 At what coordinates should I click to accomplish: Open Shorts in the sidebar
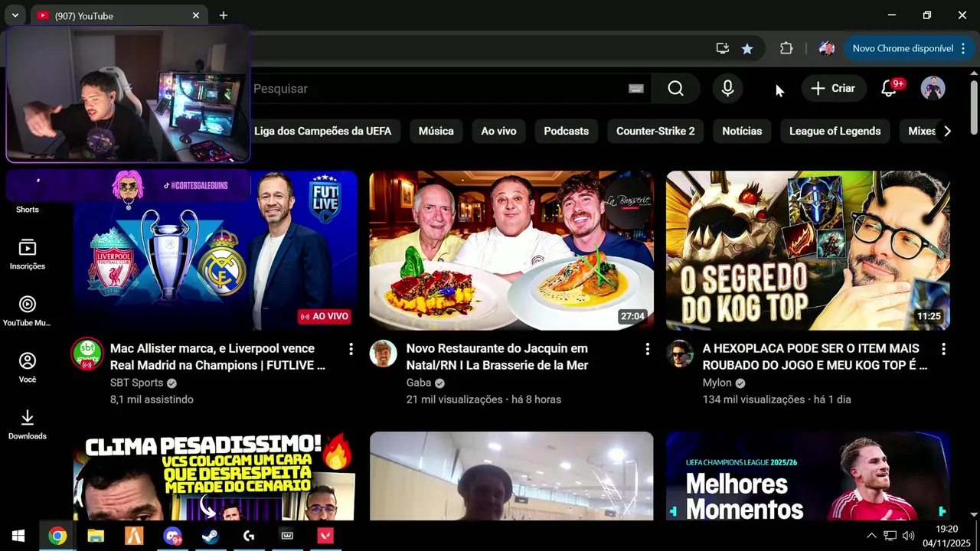(x=27, y=209)
